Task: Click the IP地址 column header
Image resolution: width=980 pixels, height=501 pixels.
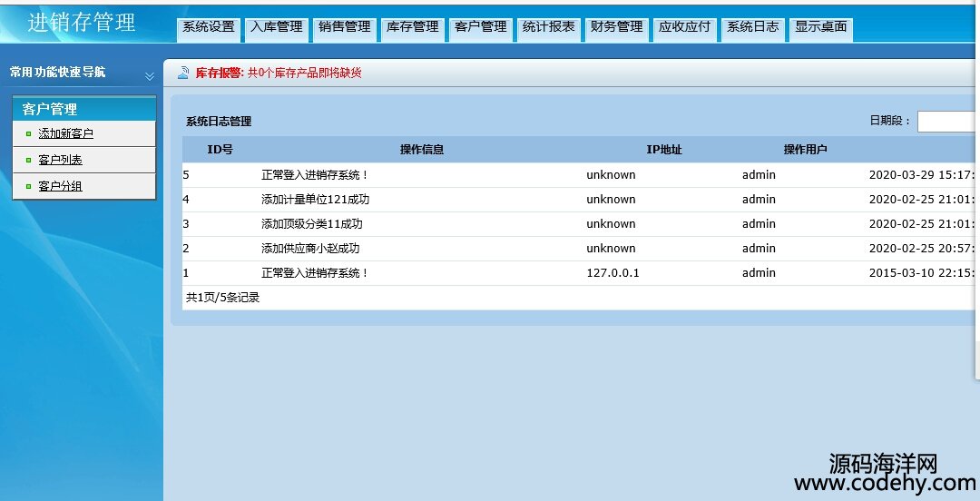Action: coord(663,150)
